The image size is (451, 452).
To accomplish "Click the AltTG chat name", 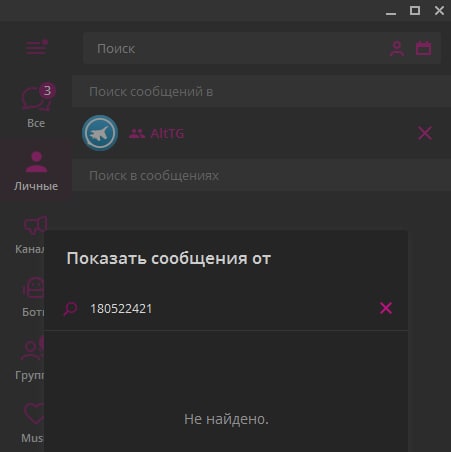I will [x=167, y=134].
